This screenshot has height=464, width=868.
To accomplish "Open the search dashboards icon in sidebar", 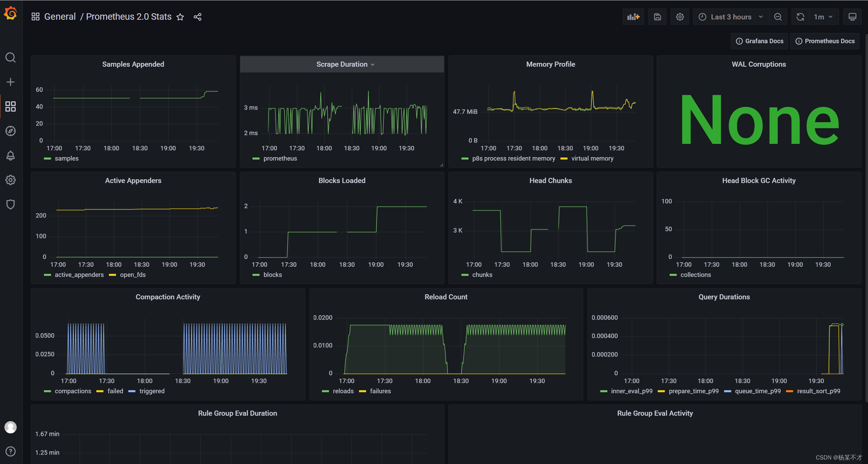I will tap(11, 57).
